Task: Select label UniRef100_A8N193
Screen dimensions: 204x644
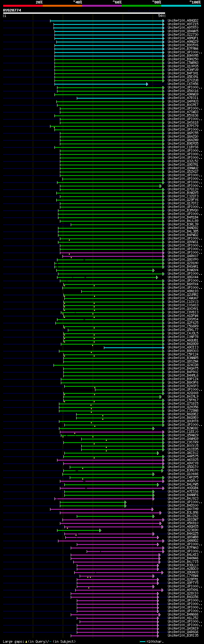Action: click(x=183, y=291)
